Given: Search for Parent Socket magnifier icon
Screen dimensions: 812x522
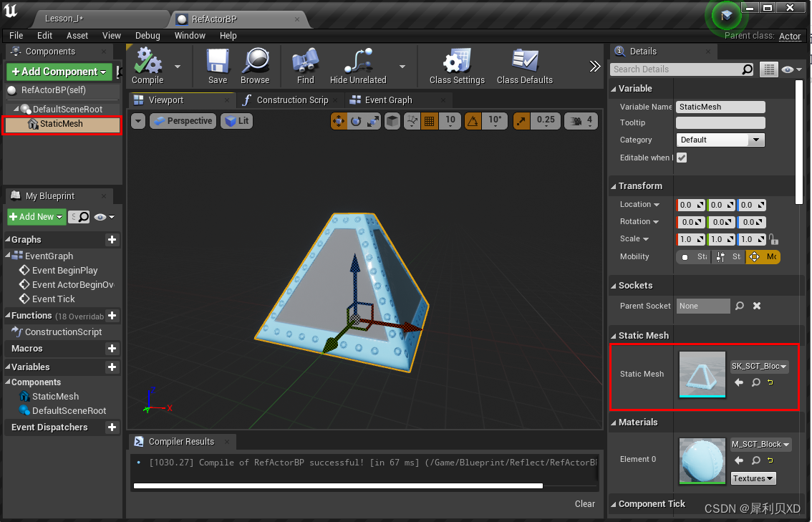Looking at the screenshot, I should pyautogui.click(x=740, y=306).
